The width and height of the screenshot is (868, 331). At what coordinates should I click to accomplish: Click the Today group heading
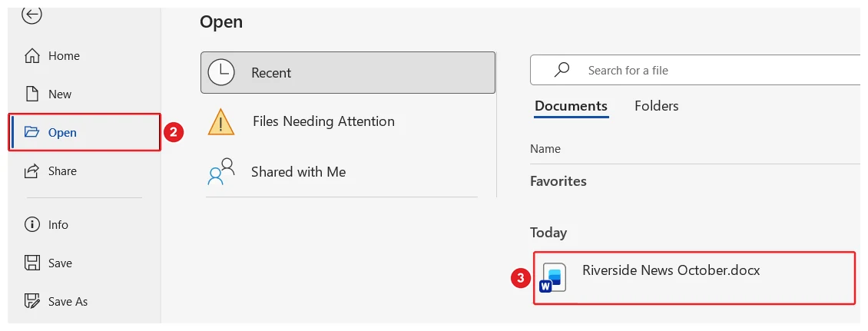pyautogui.click(x=548, y=233)
